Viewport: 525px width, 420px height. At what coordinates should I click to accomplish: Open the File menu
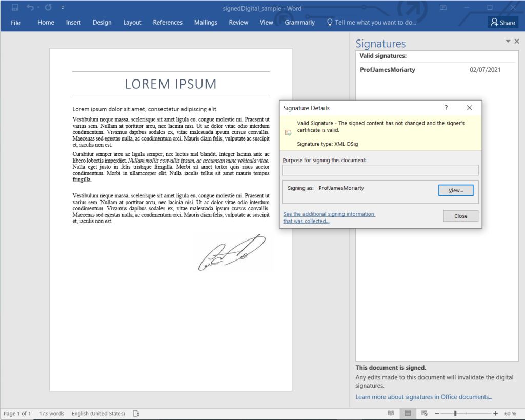tap(16, 23)
